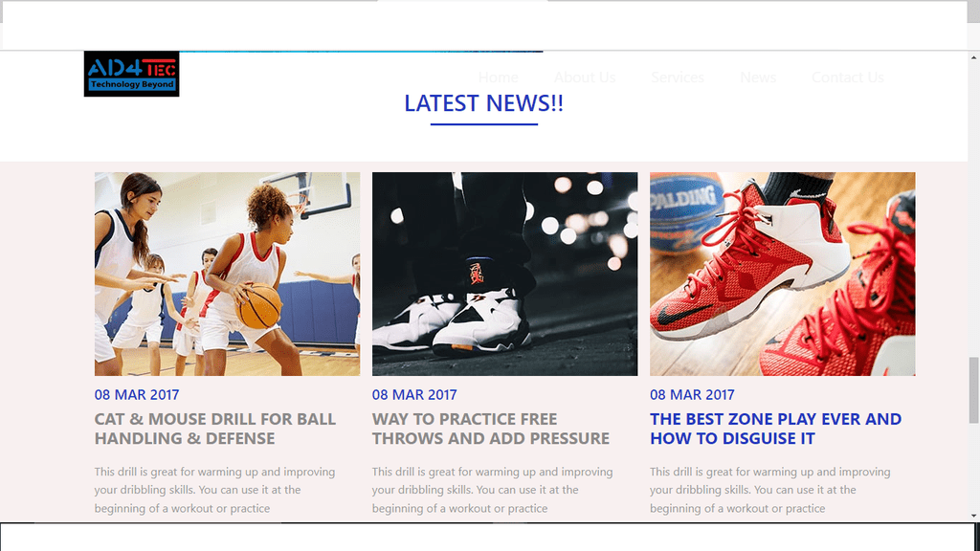Screen dimensions: 980x551
Task: Open Way to Practice Free Throws title
Action: [491, 429]
